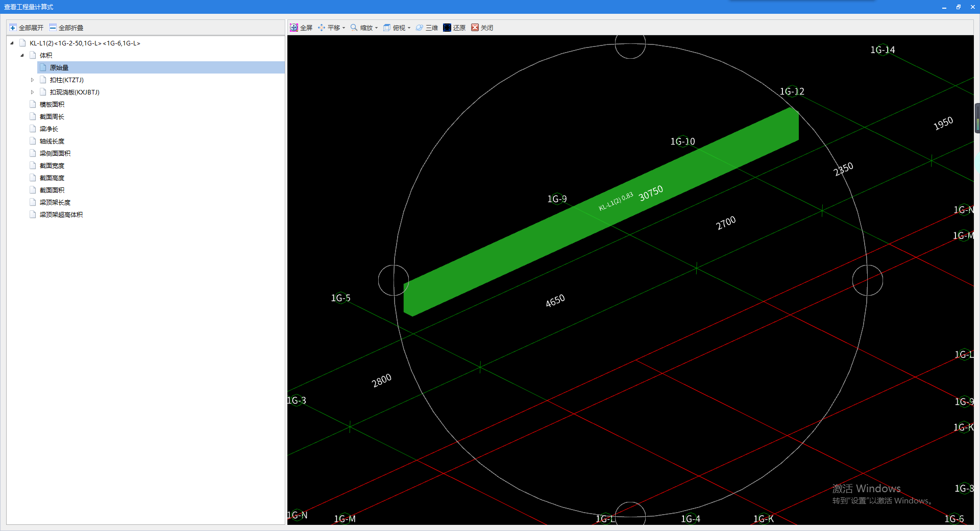Click the 全部展开 button
This screenshot has width=980, height=531.
(27, 28)
